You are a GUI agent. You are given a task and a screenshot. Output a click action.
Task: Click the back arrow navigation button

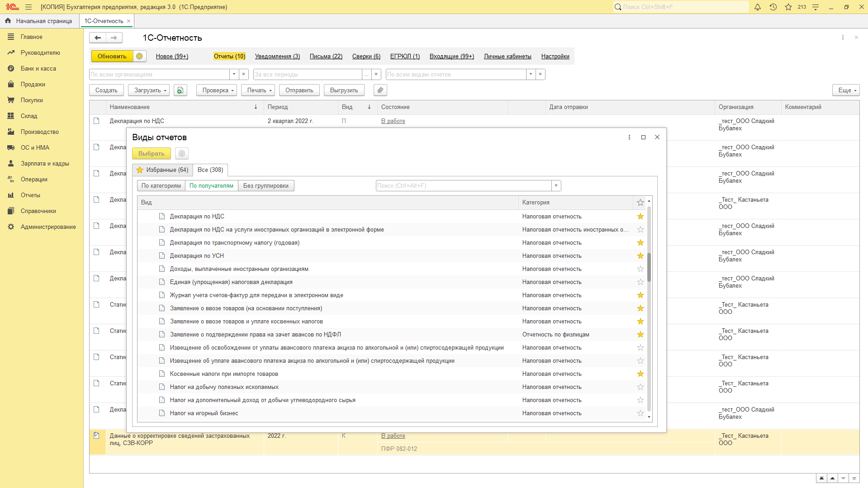pyautogui.click(x=98, y=38)
